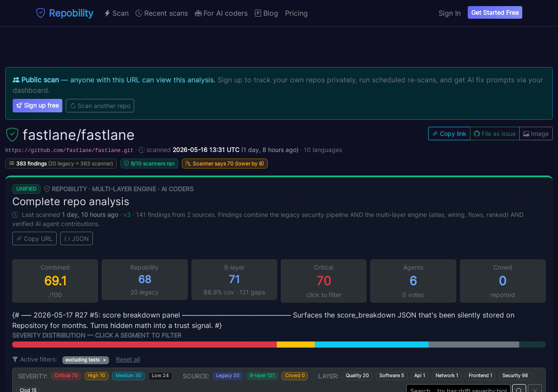
Task: Toggle Low 24 severity filter
Action: click(x=160, y=376)
